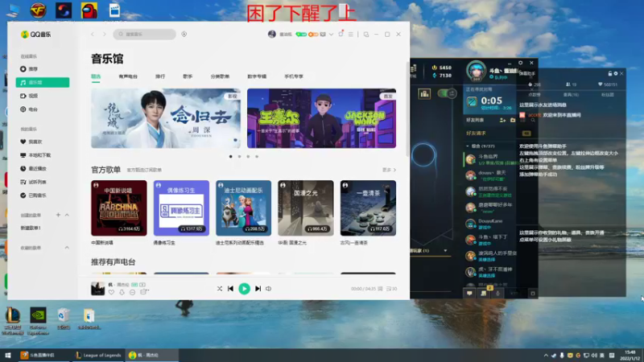Click the folder icon in League friends list

click(513, 120)
